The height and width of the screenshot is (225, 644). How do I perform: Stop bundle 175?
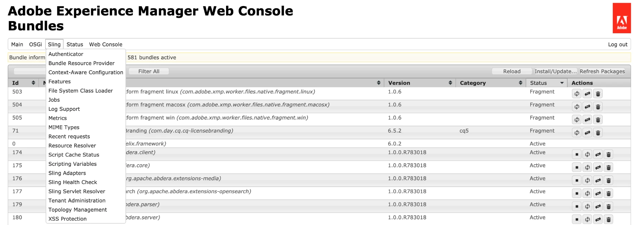coord(577,167)
